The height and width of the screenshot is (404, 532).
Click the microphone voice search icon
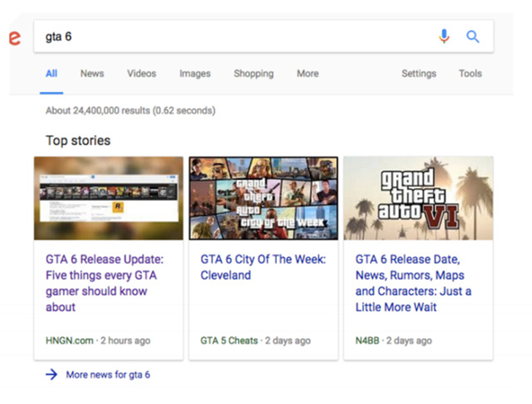444,36
